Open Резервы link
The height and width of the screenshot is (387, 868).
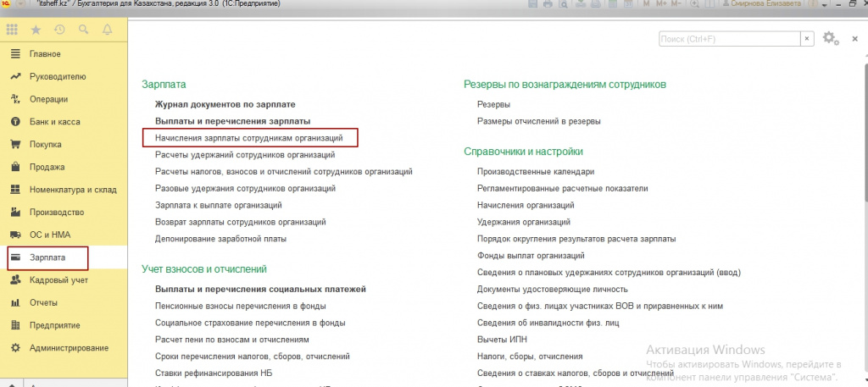coord(494,104)
